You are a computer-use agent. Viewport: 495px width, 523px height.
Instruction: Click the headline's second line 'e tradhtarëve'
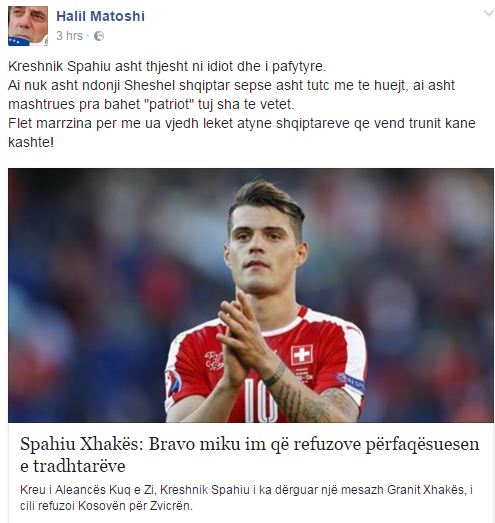73,466
